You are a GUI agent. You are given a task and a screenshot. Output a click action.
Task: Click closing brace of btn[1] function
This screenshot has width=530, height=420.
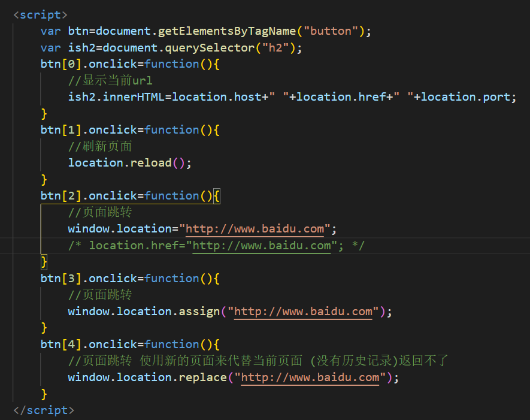click(44, 180)
